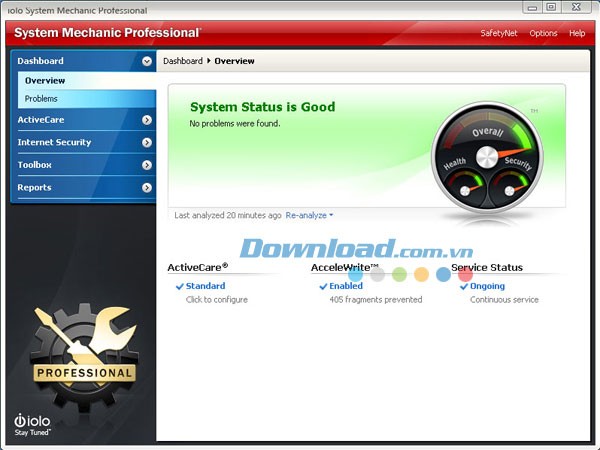Expand the Internet Security section arrow
The image size is (600, 450).
pyautogui.click(x=147, y=143)
